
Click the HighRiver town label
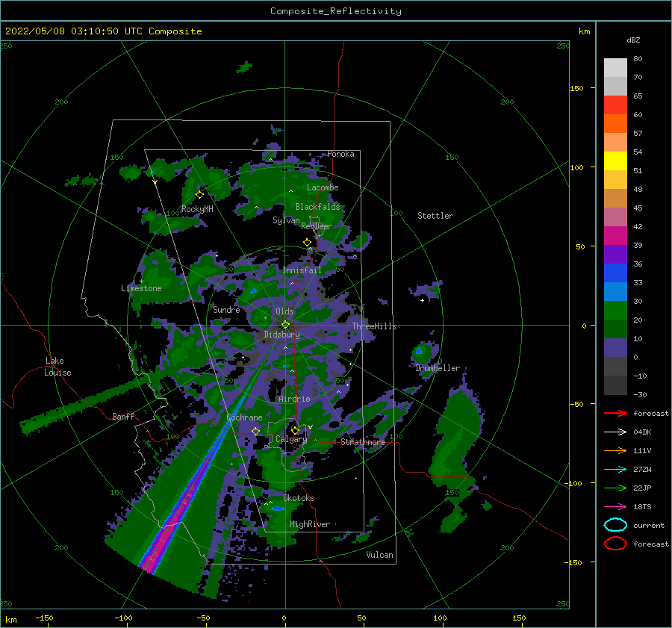(x=310, y=524)
